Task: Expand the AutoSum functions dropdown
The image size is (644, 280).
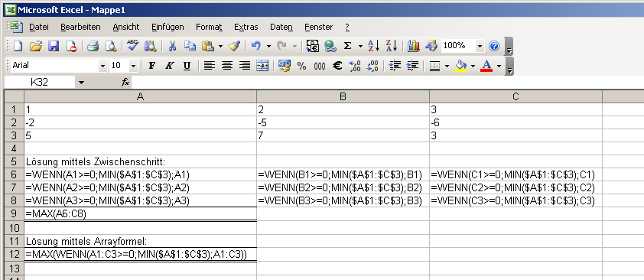Action: point(360,47)
